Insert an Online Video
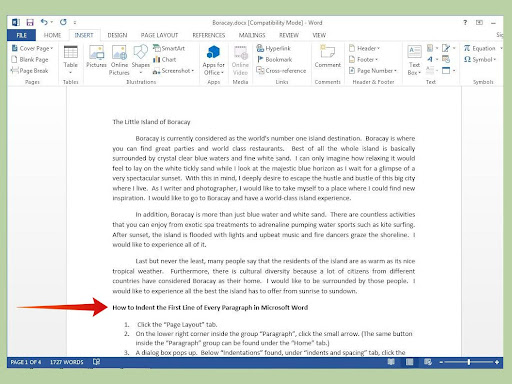The image size is (512, 384). pyautogui.click(x=240, y=60)
